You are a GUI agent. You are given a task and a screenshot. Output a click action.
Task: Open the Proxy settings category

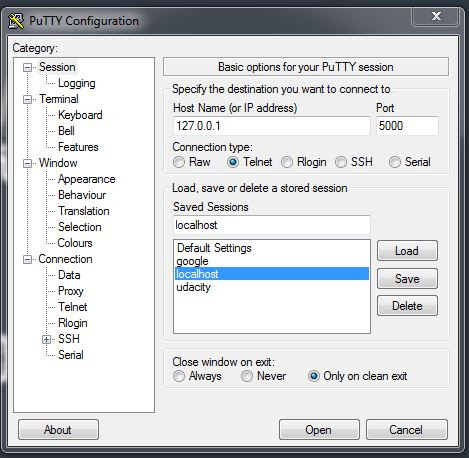click(71, 291)
